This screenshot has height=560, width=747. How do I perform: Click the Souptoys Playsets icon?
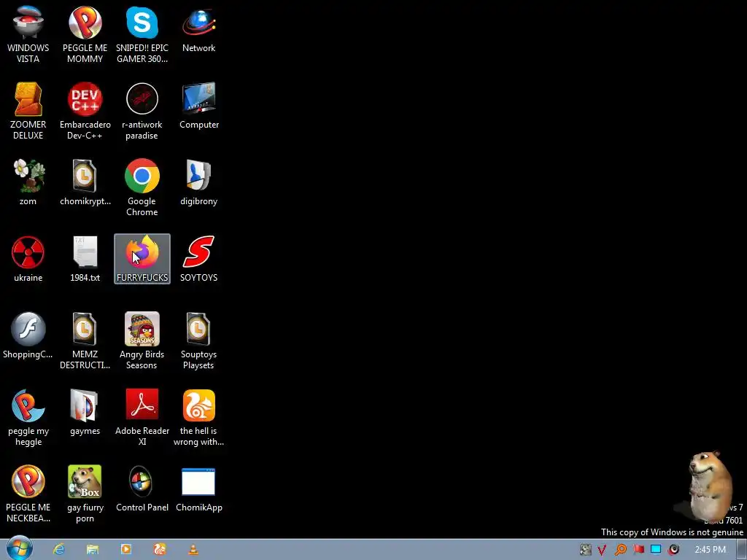click(x=198, y=341)
